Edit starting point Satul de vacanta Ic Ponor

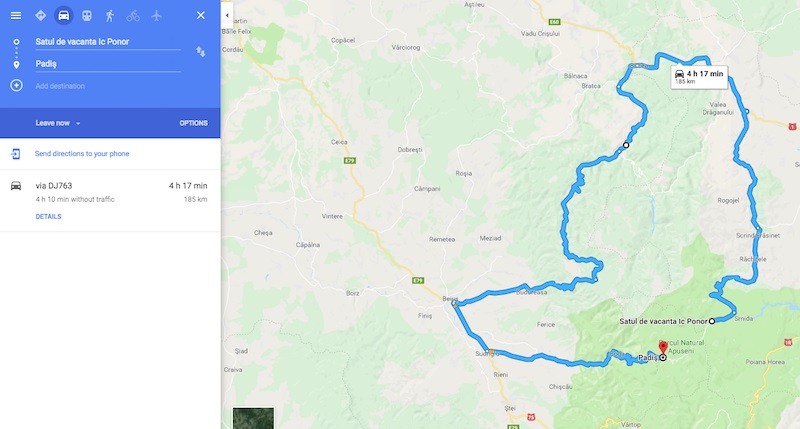(108, 42)
